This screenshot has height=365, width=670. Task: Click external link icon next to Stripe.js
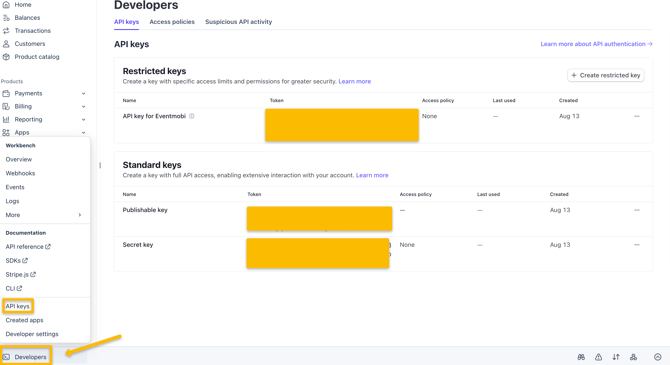click(33, 274)
